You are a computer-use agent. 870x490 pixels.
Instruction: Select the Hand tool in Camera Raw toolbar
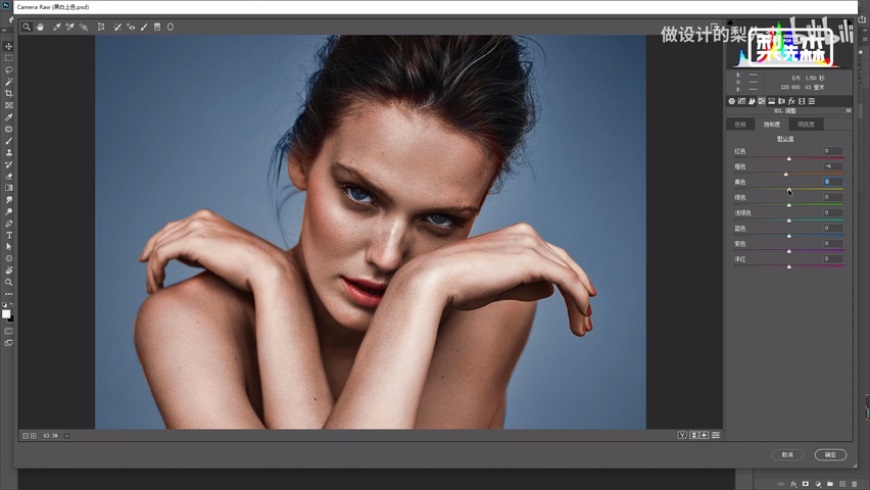point(40,27)
